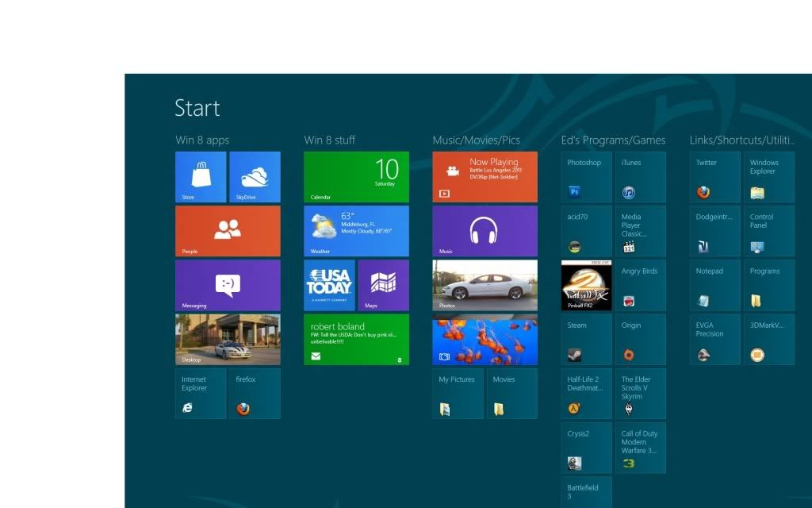
Task: Launch the Photoshop tile
Action: [586, 177]
